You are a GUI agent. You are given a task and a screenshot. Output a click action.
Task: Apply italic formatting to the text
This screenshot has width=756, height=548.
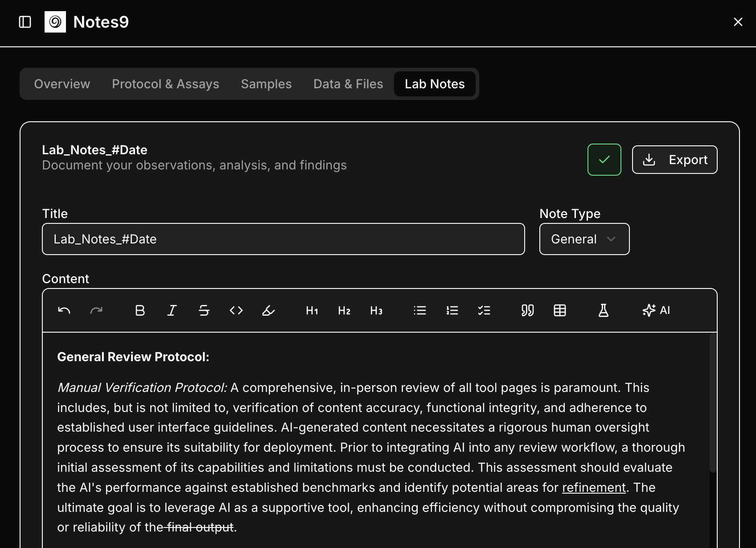(x=172, y=310)
